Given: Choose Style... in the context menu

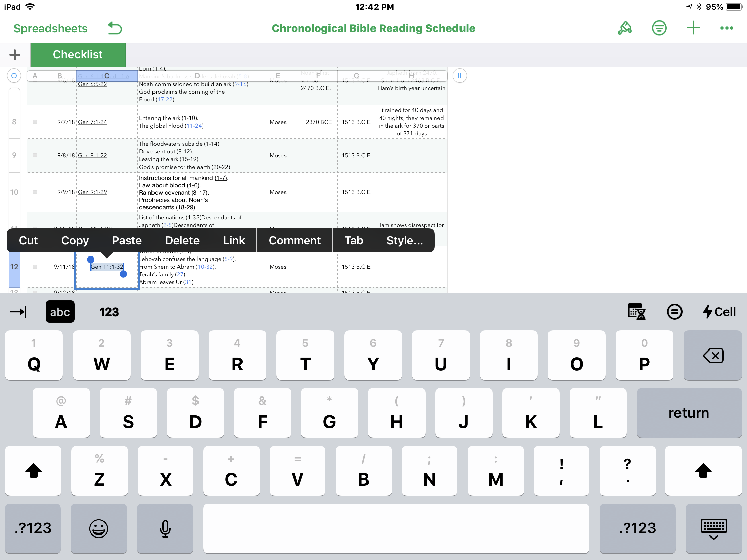Looking at the screenshot, I should tap(404, 240).
